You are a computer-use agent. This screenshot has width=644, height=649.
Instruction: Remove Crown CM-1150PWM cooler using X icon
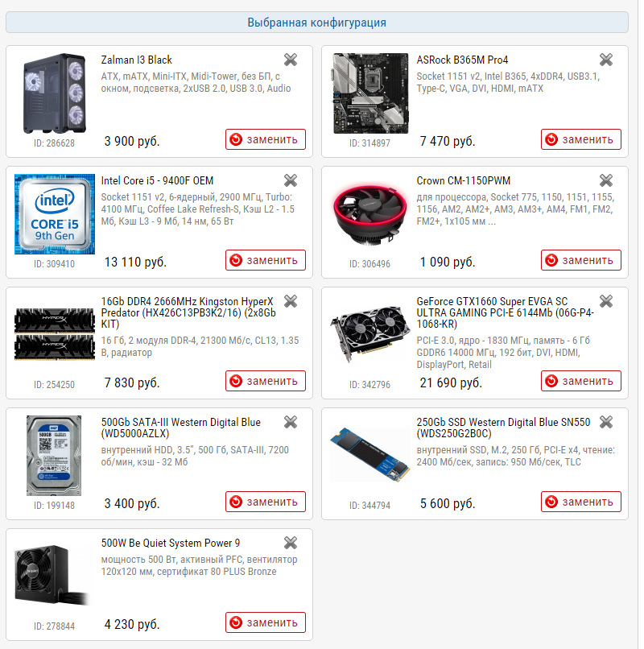pyautogui.click(x=606, y=180)
